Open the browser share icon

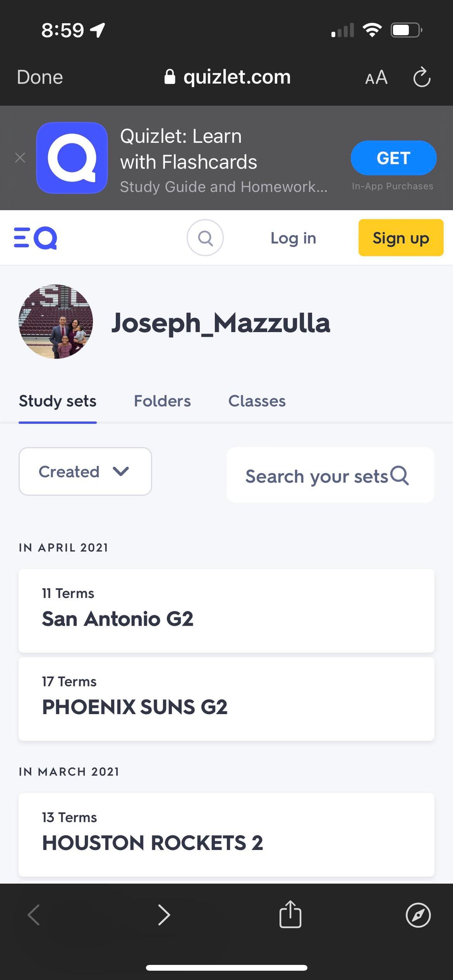(290, 914)
